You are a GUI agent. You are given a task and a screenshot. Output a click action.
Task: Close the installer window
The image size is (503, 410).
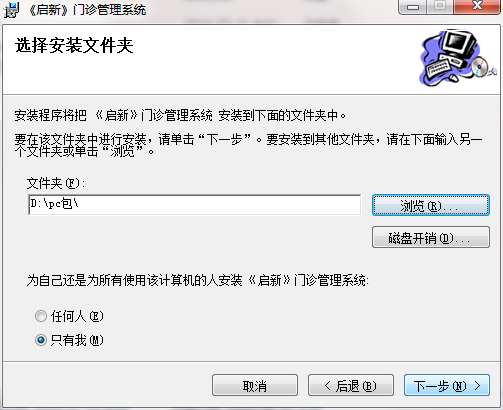coord(477,7)
